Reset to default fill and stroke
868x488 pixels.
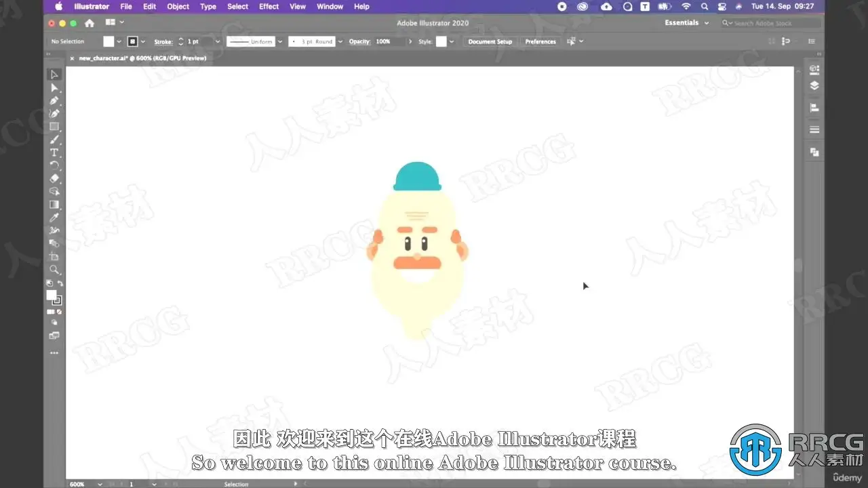point(49,283)
